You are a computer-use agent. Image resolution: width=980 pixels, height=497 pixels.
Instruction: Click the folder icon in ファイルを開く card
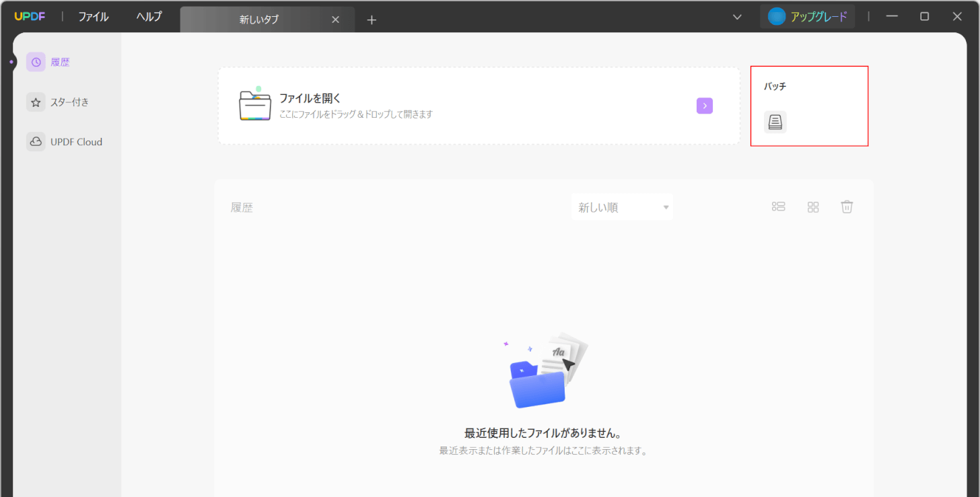255,104
